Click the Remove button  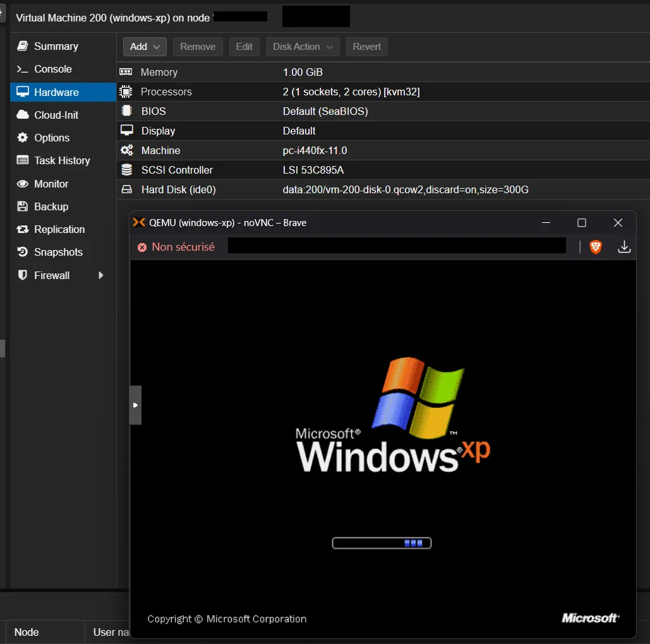(x=198, y=47)
